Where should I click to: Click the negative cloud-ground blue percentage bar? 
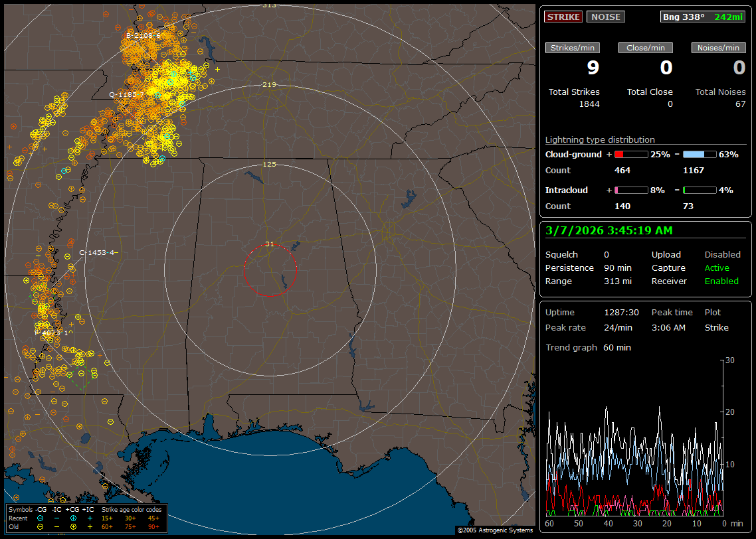700,154
